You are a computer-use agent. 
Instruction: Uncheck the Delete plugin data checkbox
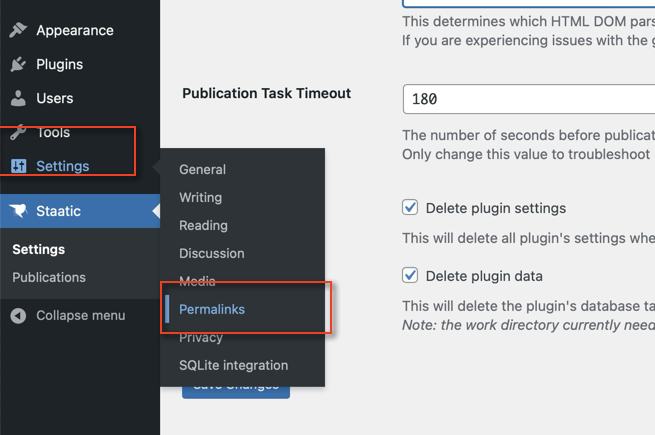[410, 275]
